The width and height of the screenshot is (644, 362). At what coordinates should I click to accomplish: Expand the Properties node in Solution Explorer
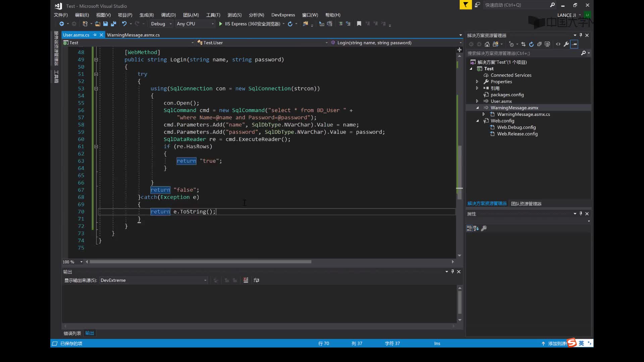pyautogui.click(x=477, y=81)
